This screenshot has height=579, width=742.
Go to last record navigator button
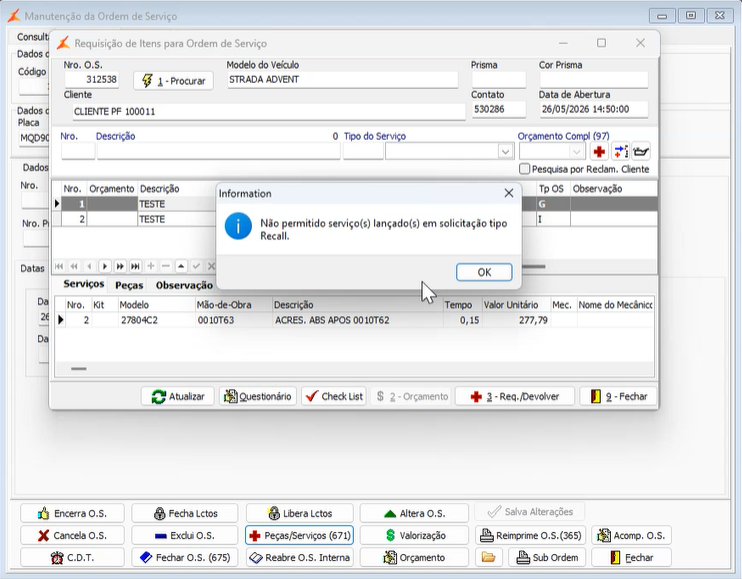click(135, 266)
